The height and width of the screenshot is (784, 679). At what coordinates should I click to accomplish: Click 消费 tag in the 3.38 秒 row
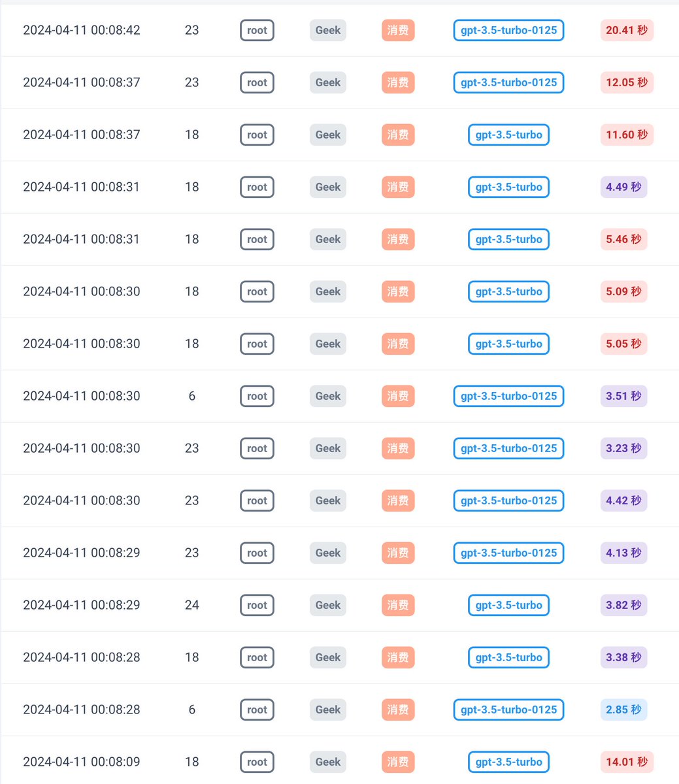coord(398,657)
